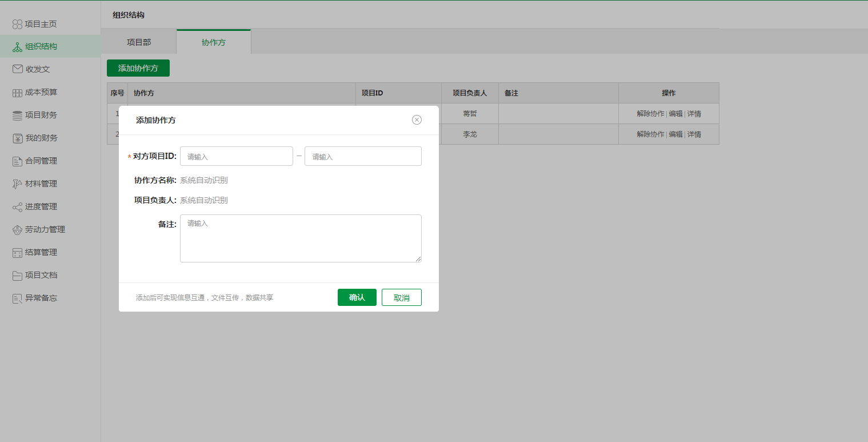Open 项目主页 from the sidebar menu
Viewport: 868px width, 442px height.
click(x=50, y=24)
